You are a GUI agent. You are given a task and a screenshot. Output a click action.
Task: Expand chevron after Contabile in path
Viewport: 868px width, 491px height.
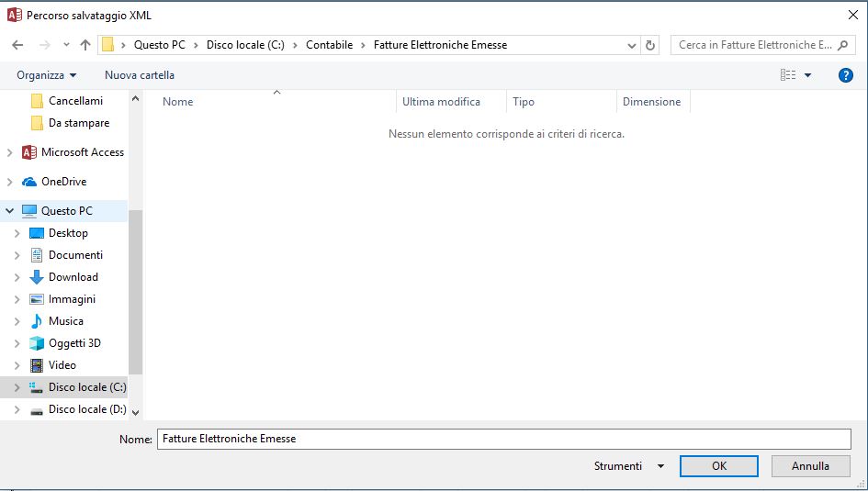pos(363,45)
